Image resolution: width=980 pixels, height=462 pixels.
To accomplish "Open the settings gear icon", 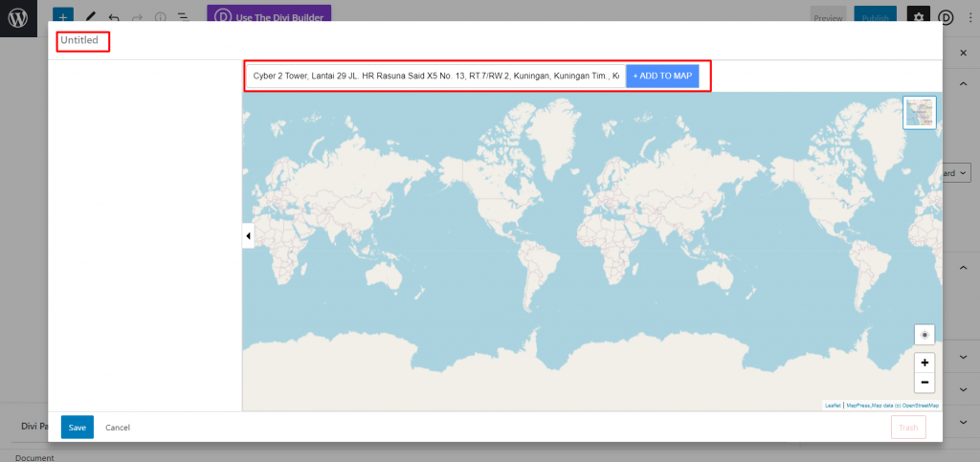I will [x=918, y=17].
